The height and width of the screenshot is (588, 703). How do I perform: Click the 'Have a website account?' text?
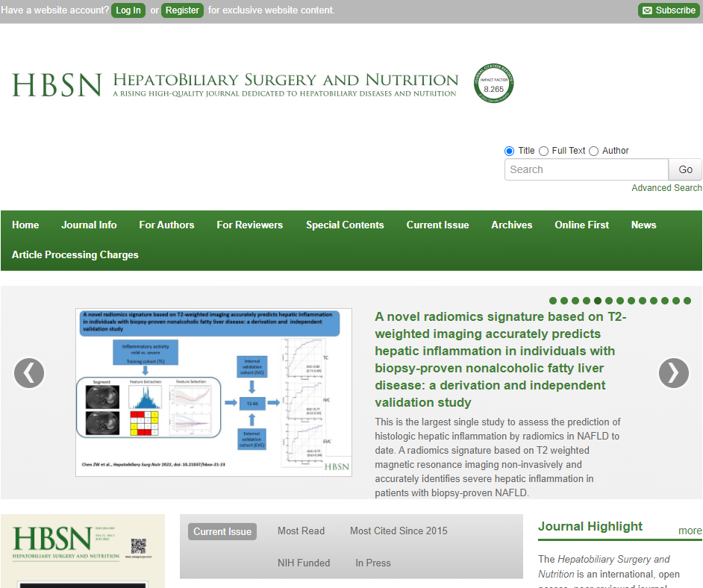pyautogui.click(x=54, y=10)
